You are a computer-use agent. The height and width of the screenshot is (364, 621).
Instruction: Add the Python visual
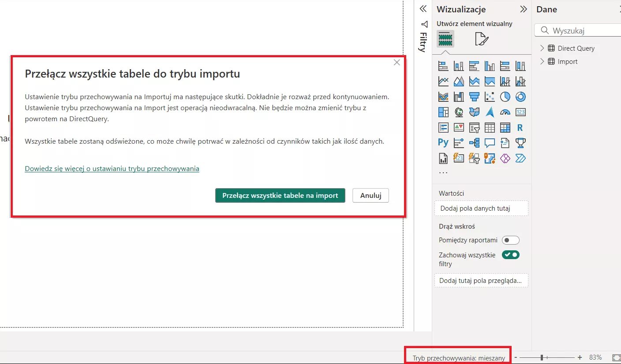point(443,143)
